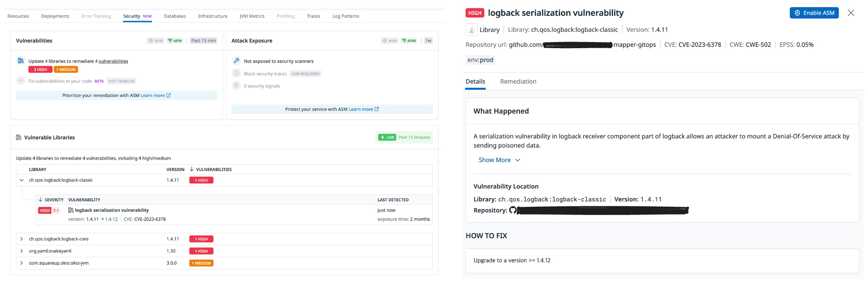The image size is (868, 286).
Task: Click the VERSION column header
Action: (175, 169)
